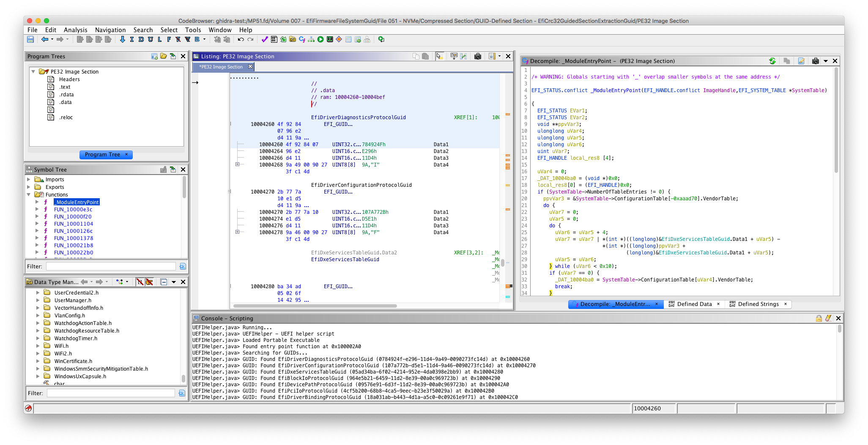Expand the WiFi.h data type folder
This screenshot has width=868, height=445.
(38, 346)
